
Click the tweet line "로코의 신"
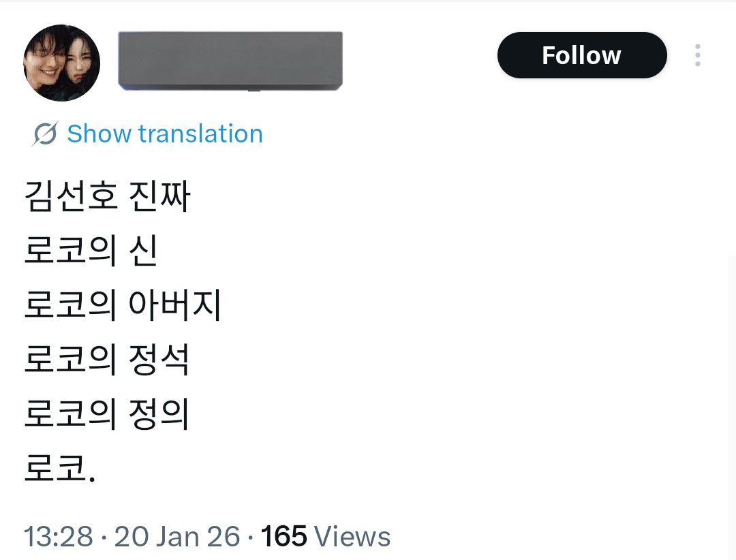tap(91, 251)
